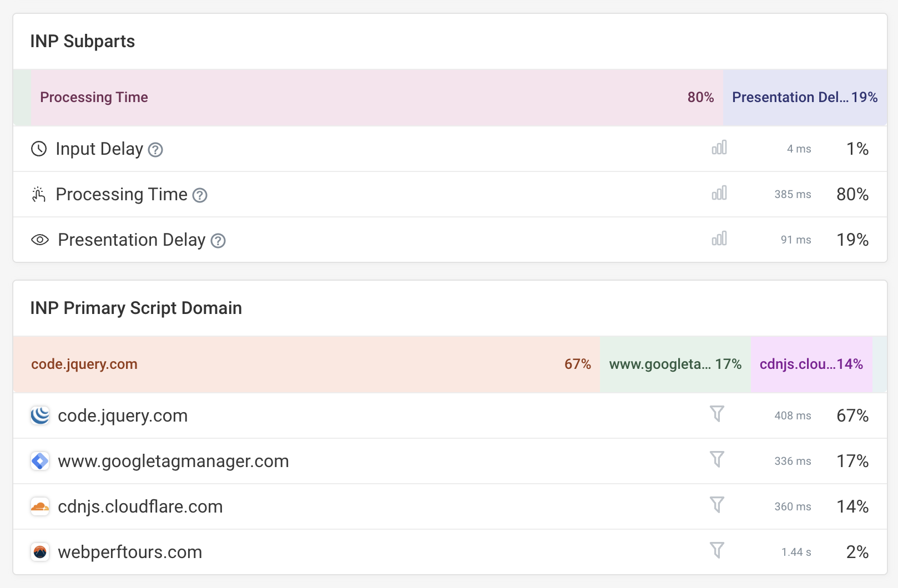The width and height of the screenshot is (898, 588).
Task: Open the Presentation Delay help tooltip icon
Action: click(x=218, y=241)
